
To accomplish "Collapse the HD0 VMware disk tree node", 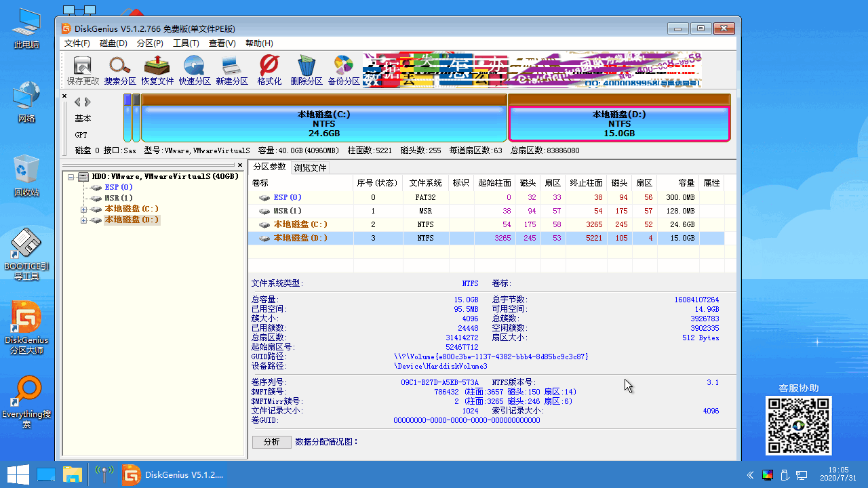I will (71, 176).
